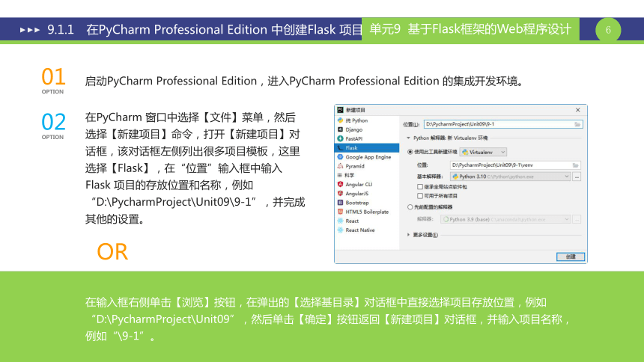
Task: Select the Angular CLI template icon
Action: pyautogui.click(x=340, y=184)
